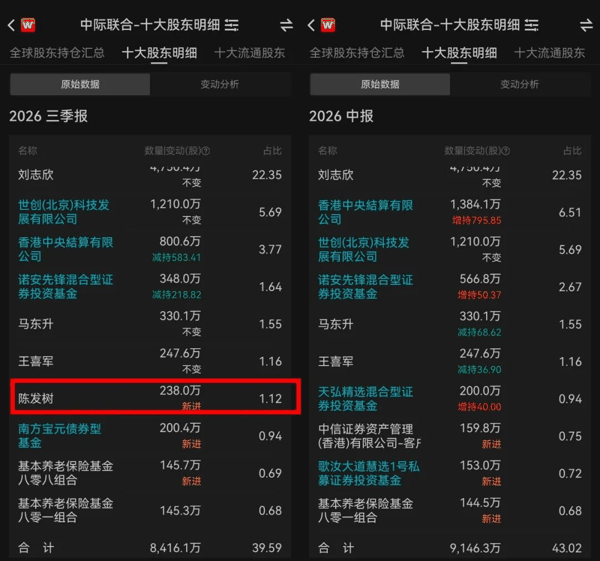
Task: Switch to 变动分析 in right panel
Action: point(520,84)
